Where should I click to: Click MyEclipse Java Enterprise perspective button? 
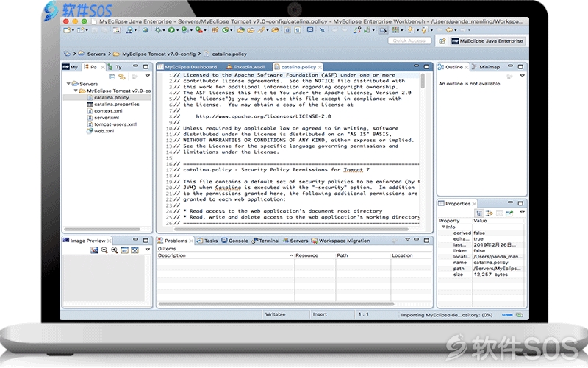coord(487,41)
